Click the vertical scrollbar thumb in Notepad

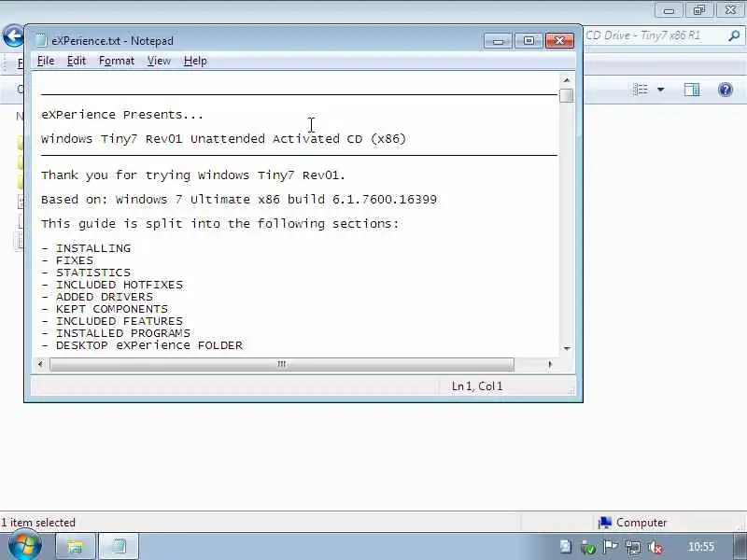pyautogui.click(x=567, y=96)
